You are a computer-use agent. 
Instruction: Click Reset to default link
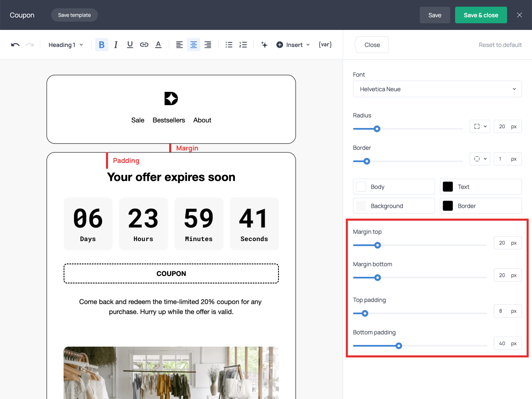(x=500, y=45)
